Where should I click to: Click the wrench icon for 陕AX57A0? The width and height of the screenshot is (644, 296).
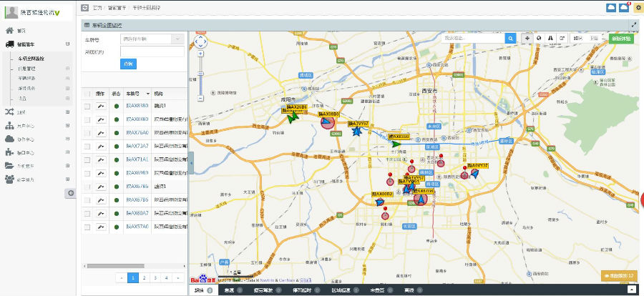click(x=101, y=227)
